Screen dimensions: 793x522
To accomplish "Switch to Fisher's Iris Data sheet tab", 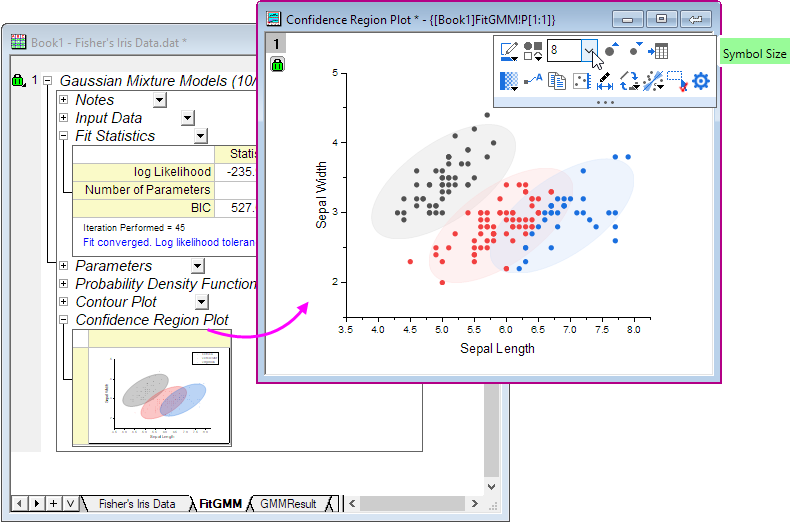I will (x=136, y=504).
